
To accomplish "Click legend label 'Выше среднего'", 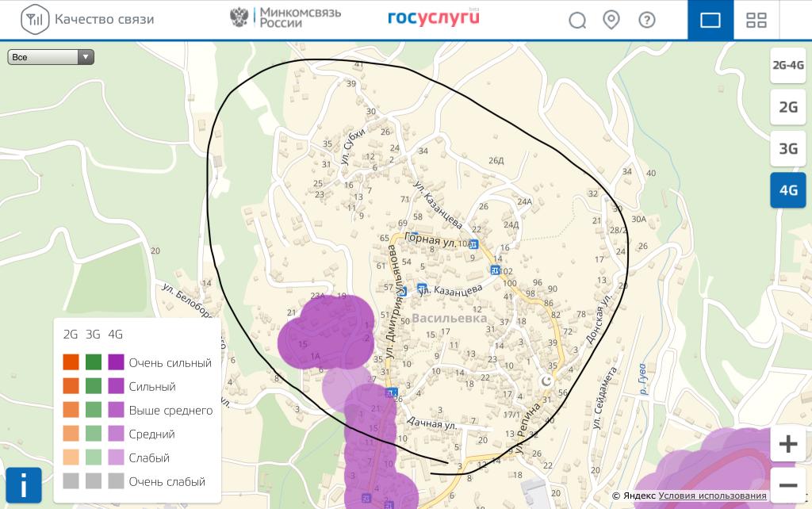I will click(x=171, y=411).
